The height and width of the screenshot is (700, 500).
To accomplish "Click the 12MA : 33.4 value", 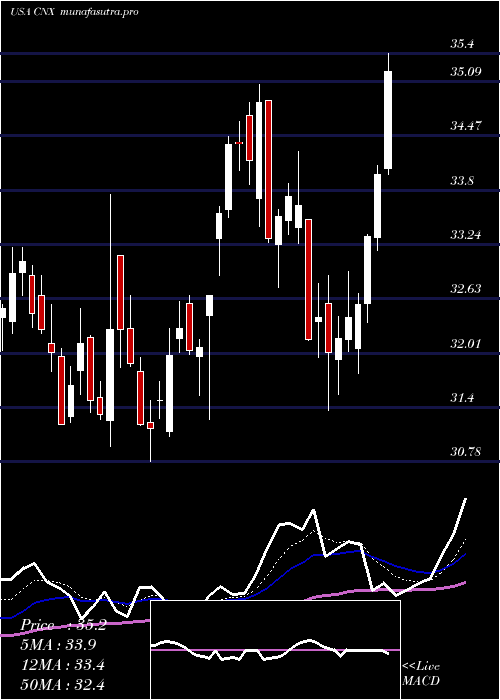I will [62, 665].
